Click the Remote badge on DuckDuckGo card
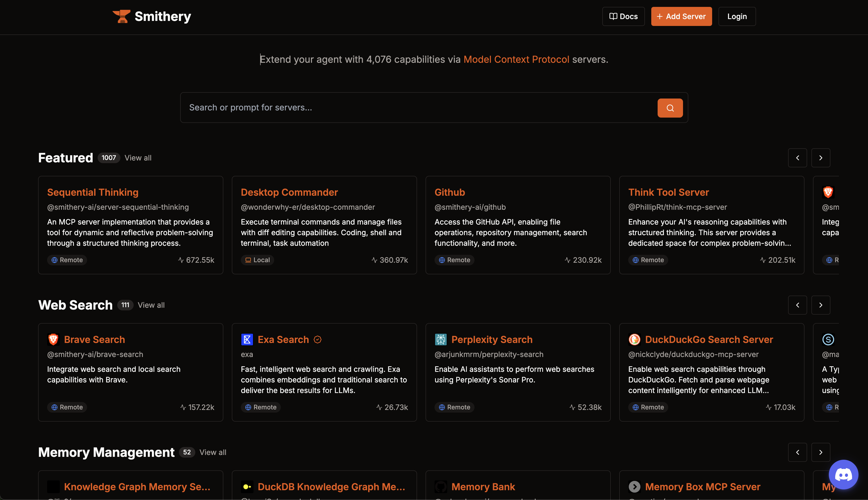The image size is (868, 500). tap(648, 407)
